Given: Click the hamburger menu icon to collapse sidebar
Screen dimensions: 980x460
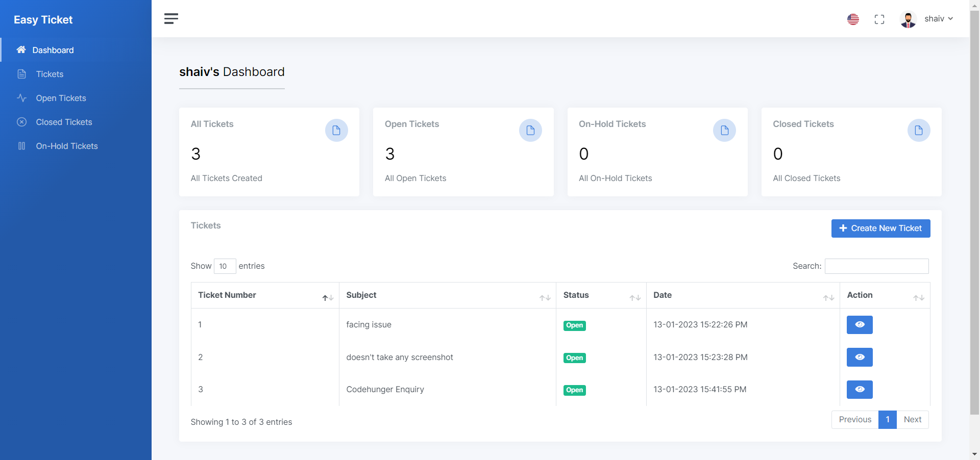Looking at the screenshot, I should click(x=171, y=19).
